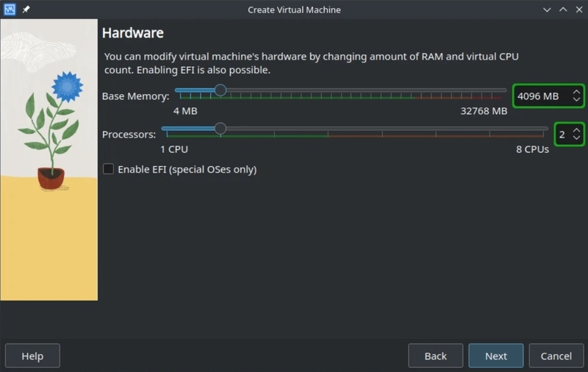
Task: Click the Back button
Action: click(435, 356)
